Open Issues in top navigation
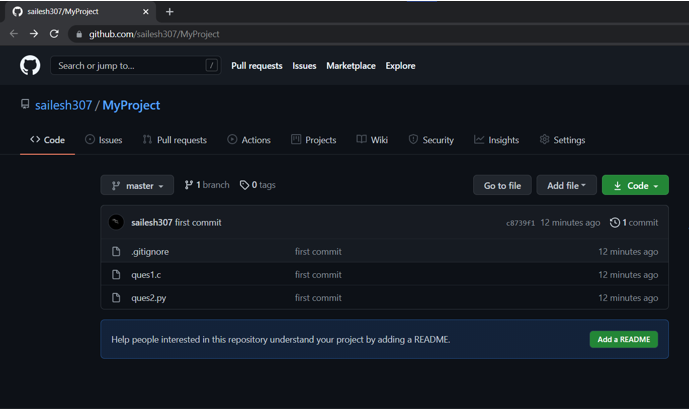The height and width of the screenshot is (409, 689). click(x=304, y=65)
